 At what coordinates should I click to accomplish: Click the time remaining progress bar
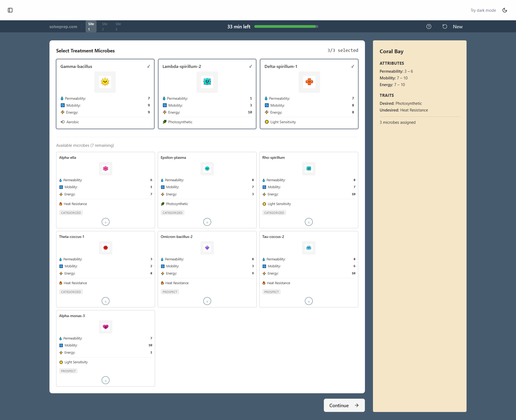286,26
